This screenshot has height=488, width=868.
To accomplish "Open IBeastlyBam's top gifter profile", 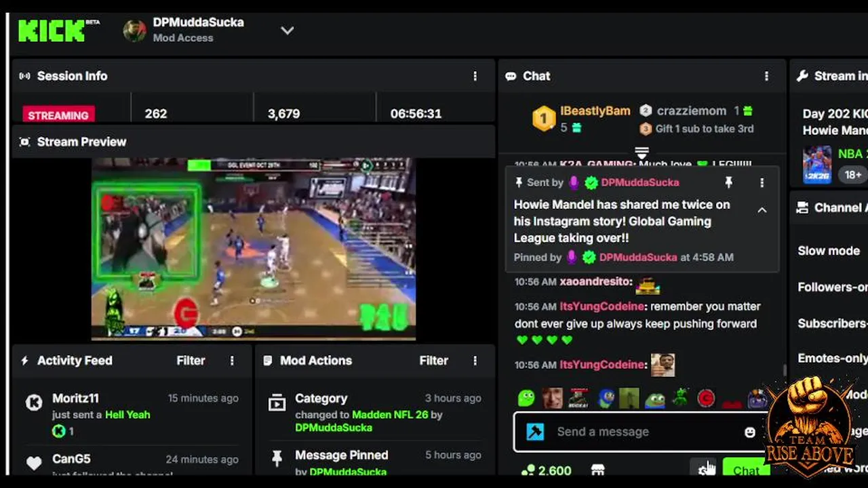I will [x=595, y=110].
